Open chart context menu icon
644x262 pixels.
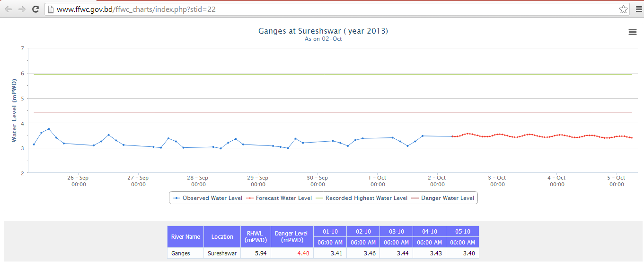pyautogui.click(x=632, y=32)
